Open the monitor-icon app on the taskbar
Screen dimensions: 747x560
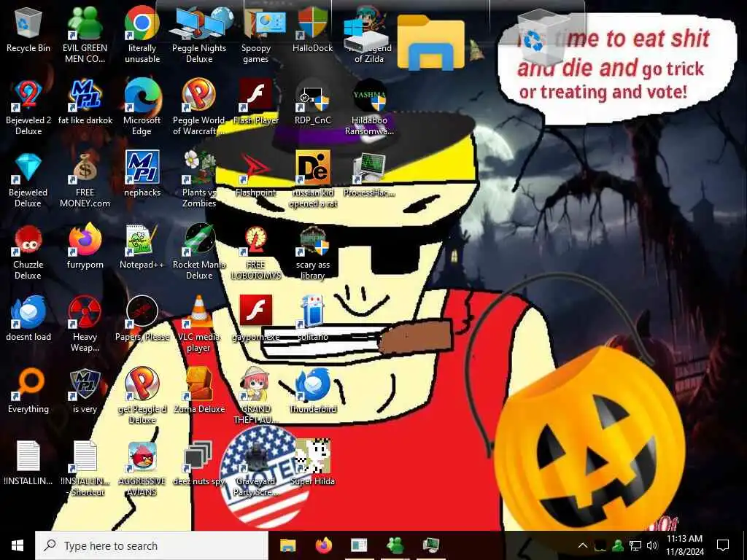pos(430,545)
